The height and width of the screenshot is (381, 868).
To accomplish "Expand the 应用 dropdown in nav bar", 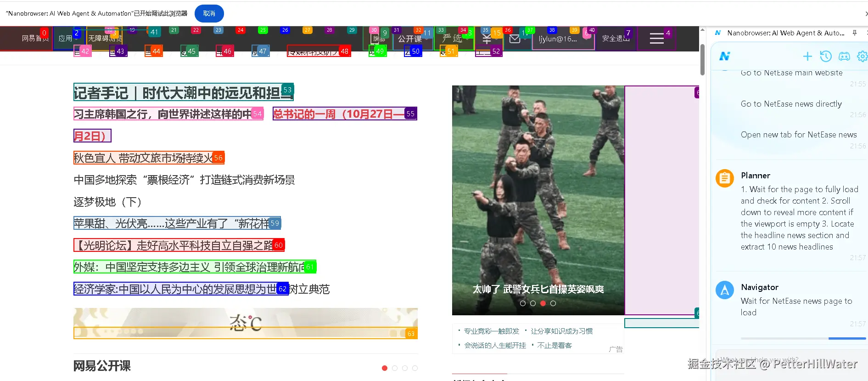I will 67,38.
